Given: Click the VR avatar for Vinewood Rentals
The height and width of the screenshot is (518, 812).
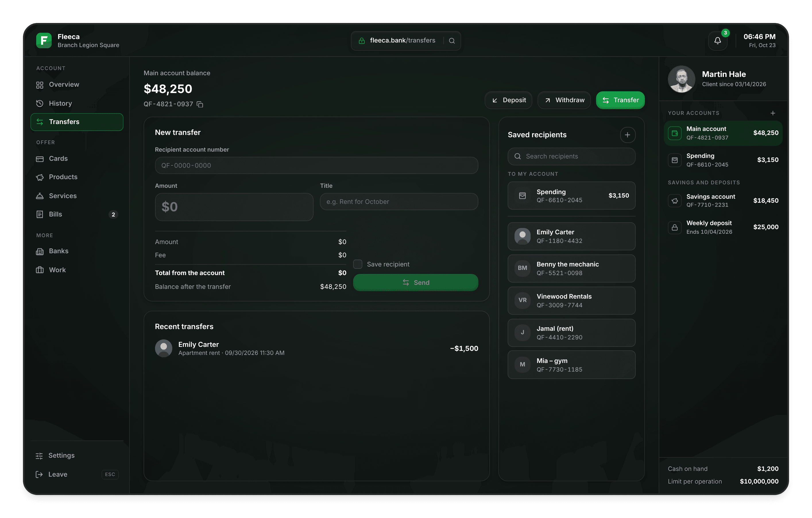Looking at the screenshot, I should 522,300.
